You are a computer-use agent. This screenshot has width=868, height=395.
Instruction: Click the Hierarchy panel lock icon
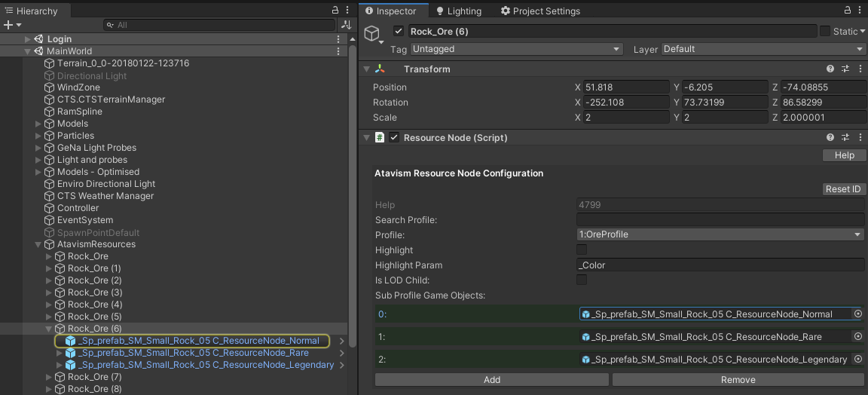coord(335,11)
